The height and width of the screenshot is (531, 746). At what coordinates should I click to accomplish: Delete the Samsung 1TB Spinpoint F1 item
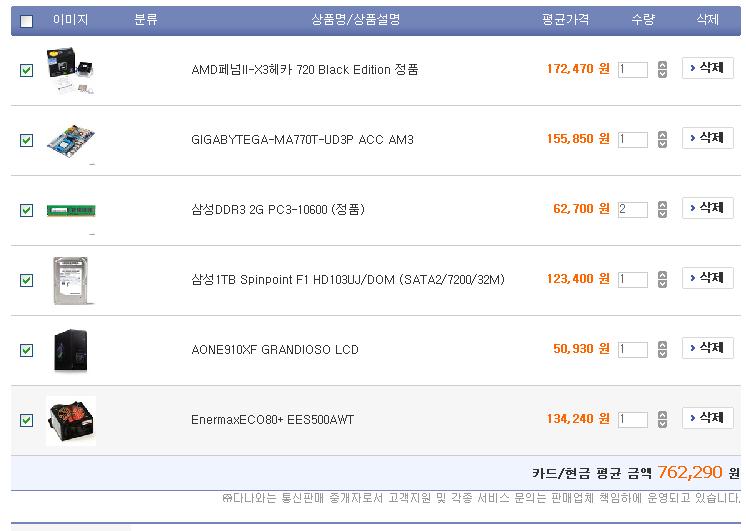[x=707, y=278]
